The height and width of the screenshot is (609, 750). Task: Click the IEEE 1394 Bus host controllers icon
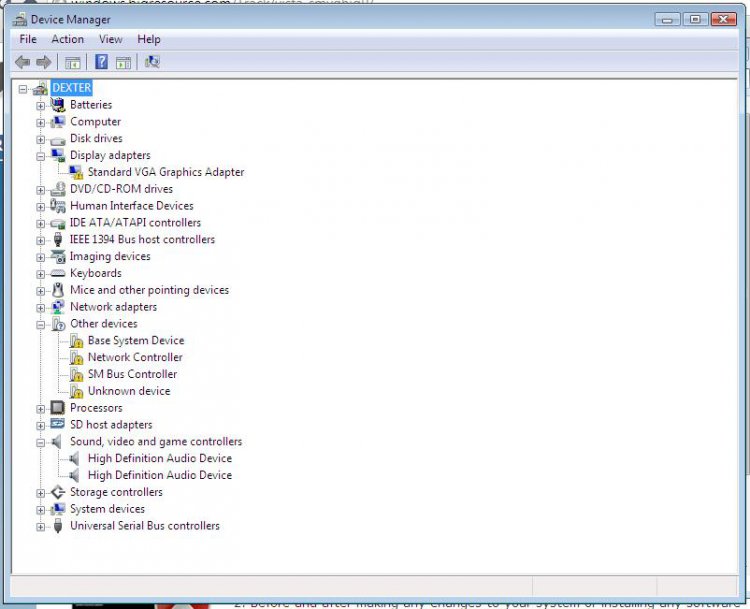[x=58, y=239]
